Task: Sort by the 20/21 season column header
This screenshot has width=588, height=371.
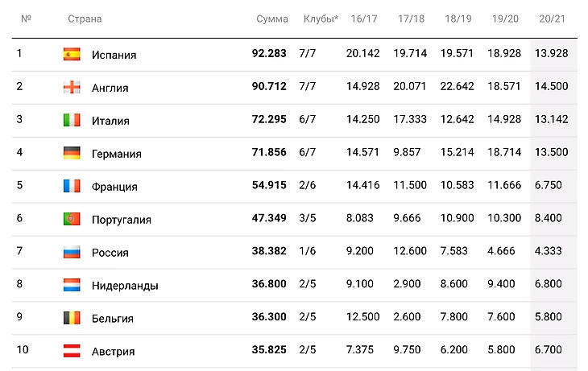Action: click(x=552, y=19)
